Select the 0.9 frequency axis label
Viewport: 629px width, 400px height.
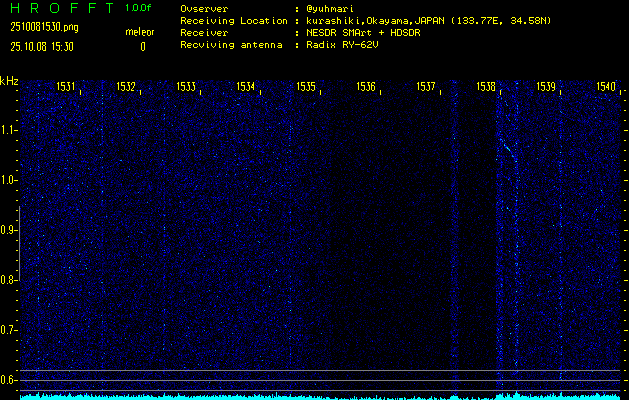tap(9, 230)
